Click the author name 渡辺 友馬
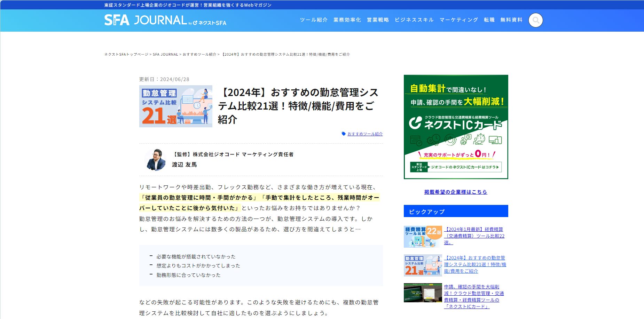644x319 pixels. coord(184,165)
